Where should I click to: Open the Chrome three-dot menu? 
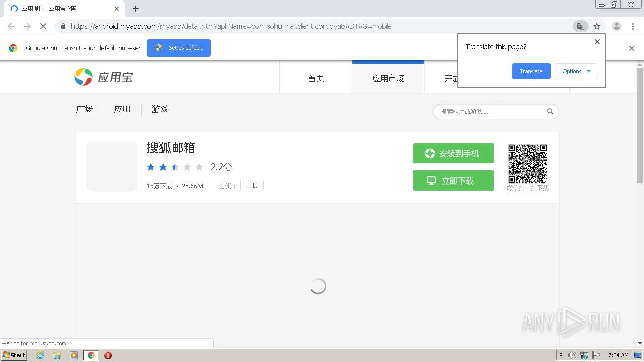click(633, 26)
